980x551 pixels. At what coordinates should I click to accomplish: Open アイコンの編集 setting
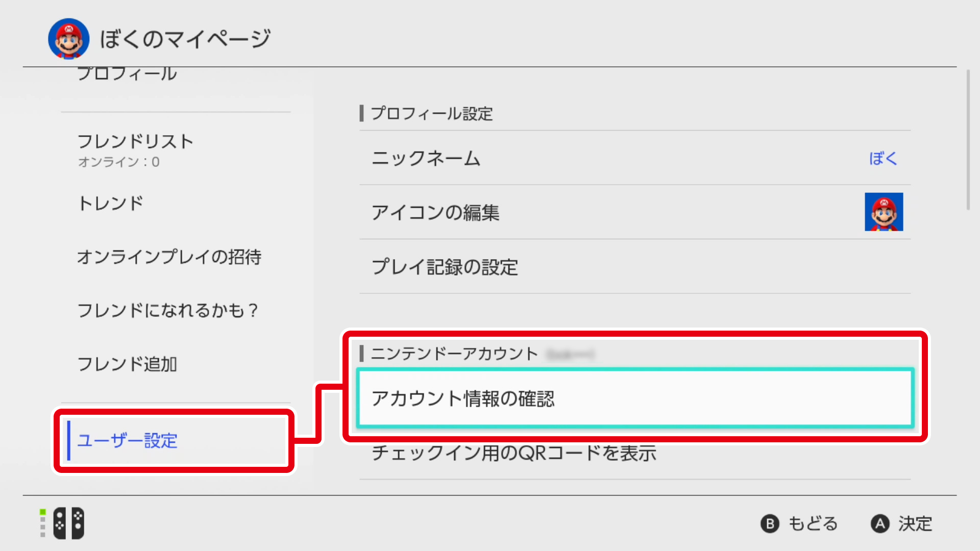(x=635, y=212)
